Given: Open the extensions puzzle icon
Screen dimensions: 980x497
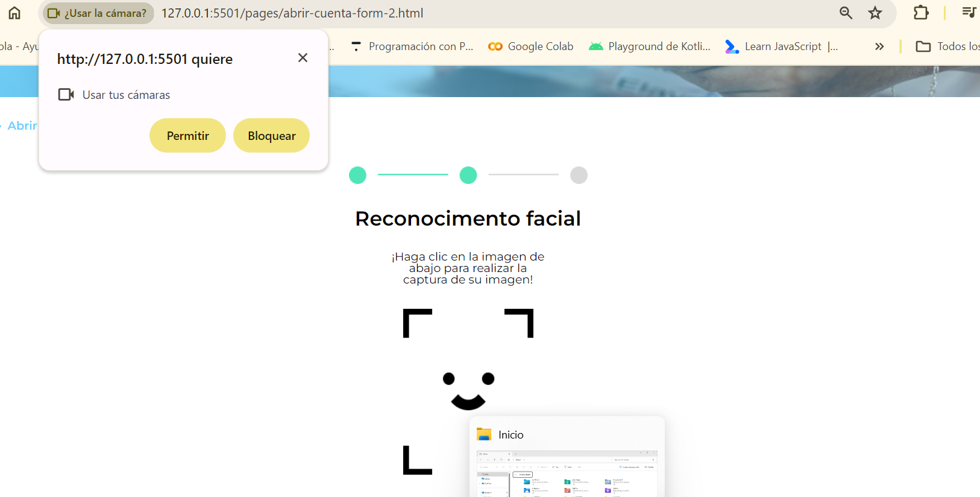Looking at the screenshot, I should 921,13.
